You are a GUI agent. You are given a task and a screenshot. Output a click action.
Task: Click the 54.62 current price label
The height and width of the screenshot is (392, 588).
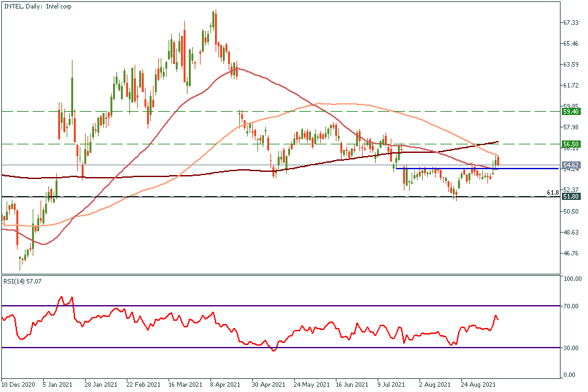[571, 165]
